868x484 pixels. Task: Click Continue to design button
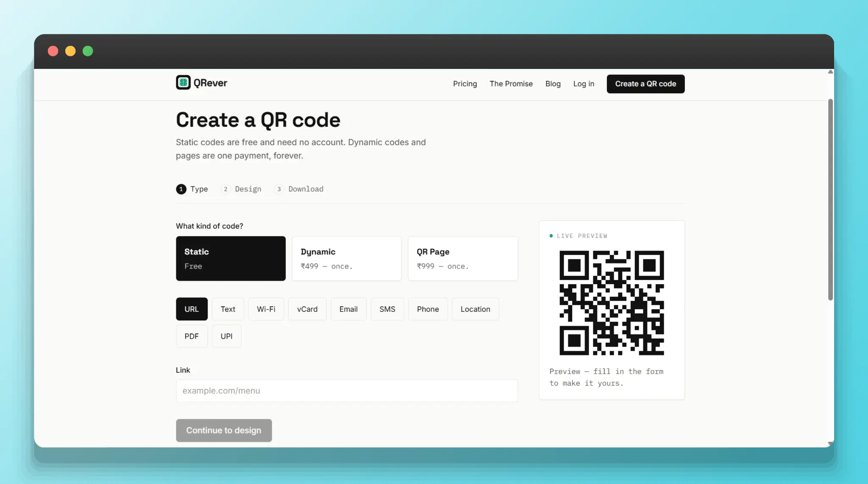tap(224, 430)
